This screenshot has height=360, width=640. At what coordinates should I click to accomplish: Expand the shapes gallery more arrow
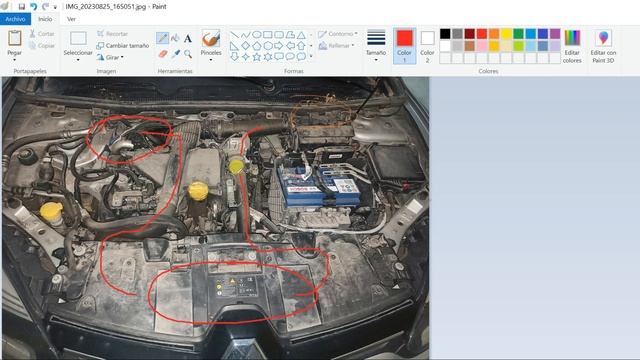point(311,56)
